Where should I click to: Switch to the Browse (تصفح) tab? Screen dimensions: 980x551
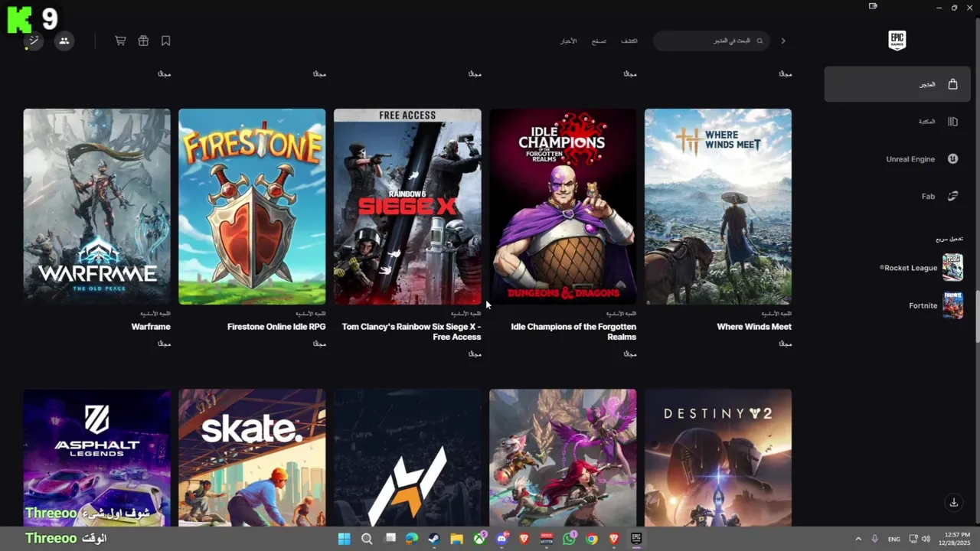pyautogui.click(x=599, y=41)
